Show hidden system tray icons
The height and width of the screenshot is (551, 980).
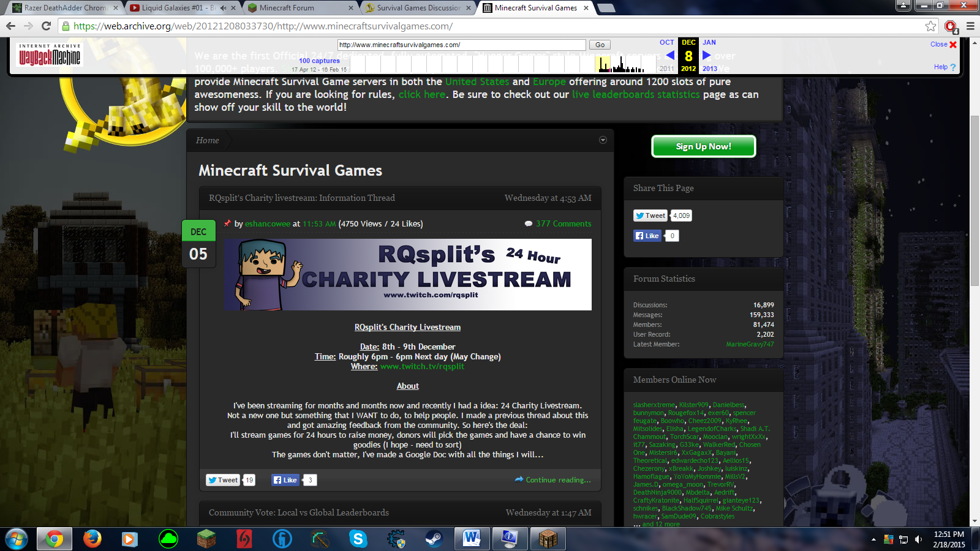click(873, 539)
